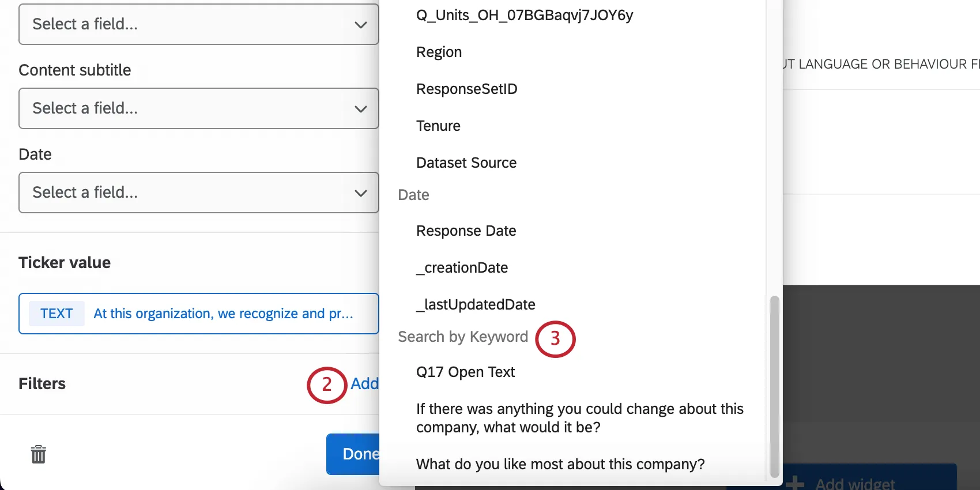The image size is (980, 490).
Task: Click the dropdown list vertical scrollbar
Action: click(x=774, y=386)
